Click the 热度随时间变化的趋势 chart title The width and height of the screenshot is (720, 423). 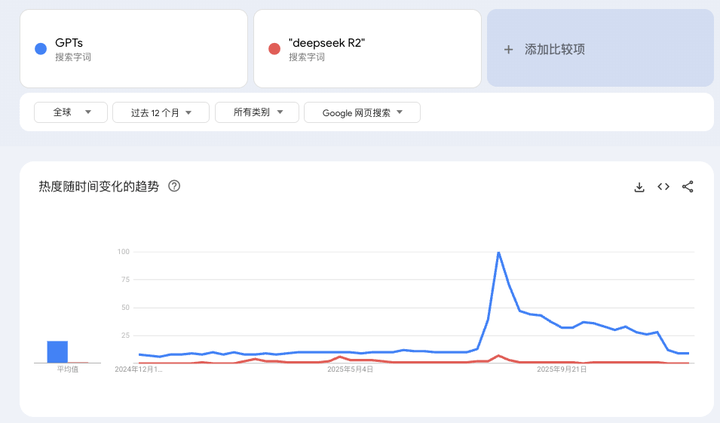(98, 186)
